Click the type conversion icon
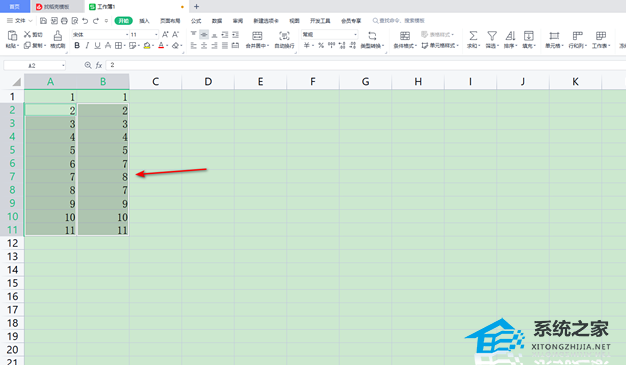This screenshot has width=626, height=365. [x=372, y=36]
